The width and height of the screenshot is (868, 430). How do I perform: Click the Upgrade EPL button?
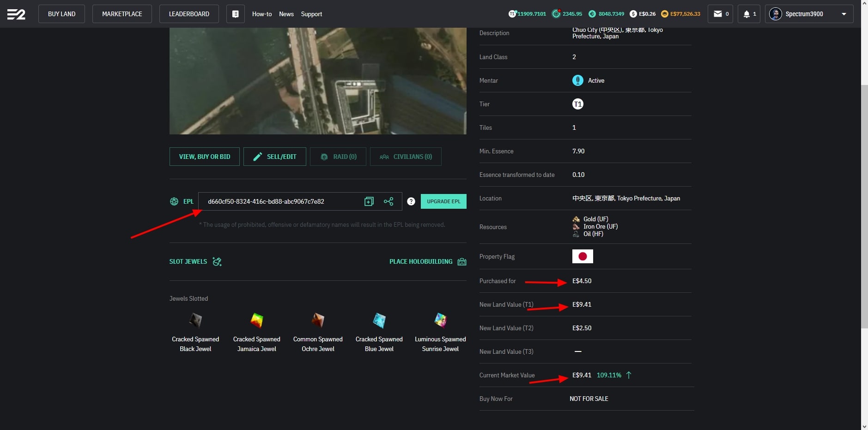(x=443, y=201)
